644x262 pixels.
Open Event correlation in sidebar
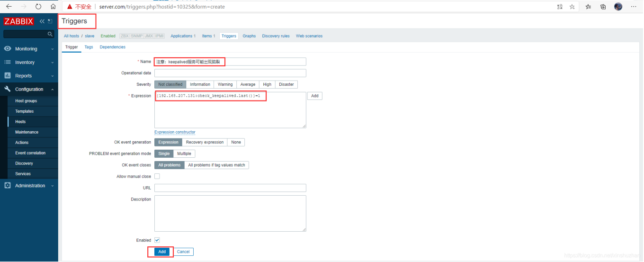[30, 153]
